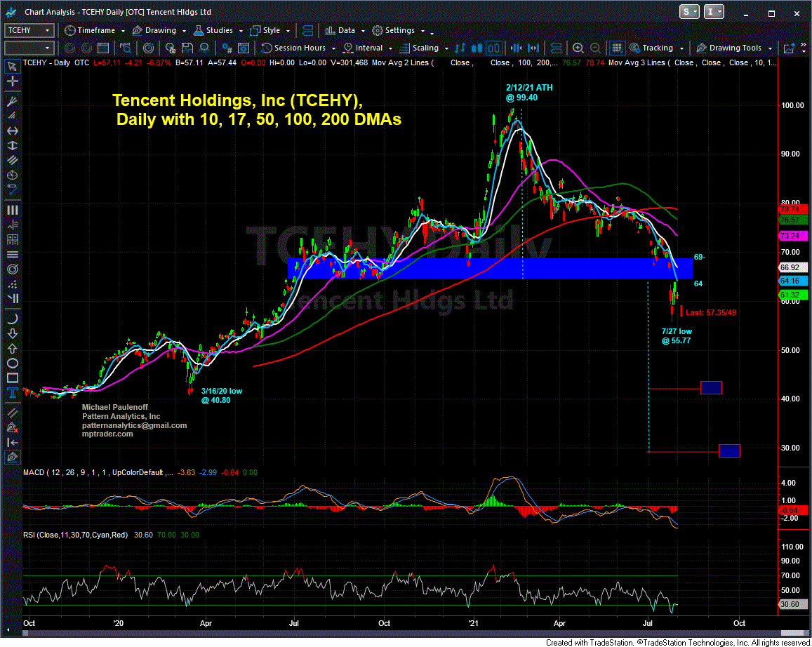Open the Timeframe menu
This screenshot has width=812, height=647.
(94, 31)
